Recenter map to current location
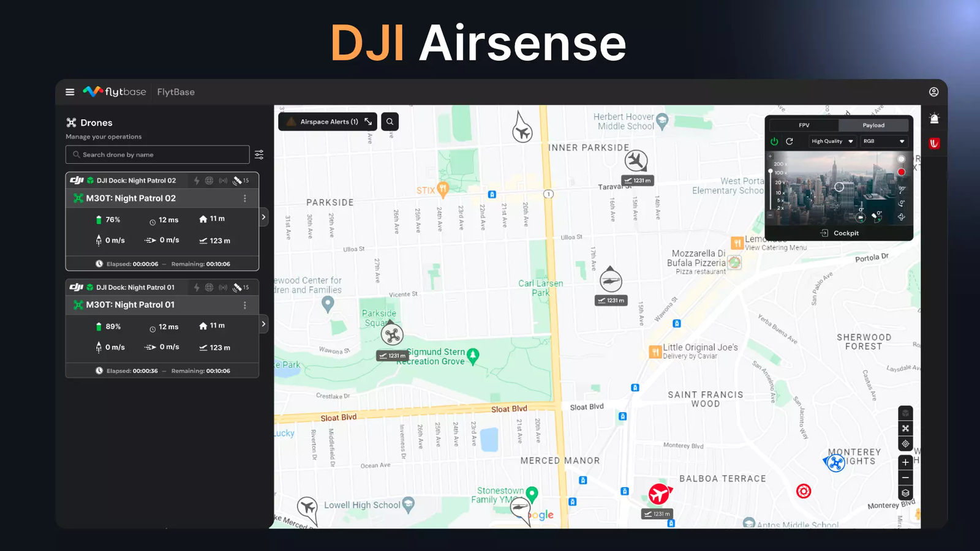Screen dimensions: 980x551 coord(905,444)
